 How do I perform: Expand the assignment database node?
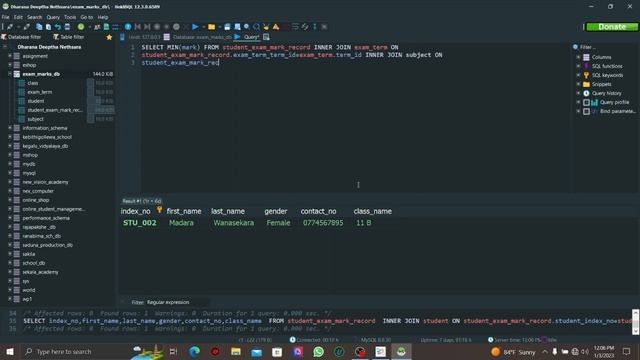coord(9,56)
